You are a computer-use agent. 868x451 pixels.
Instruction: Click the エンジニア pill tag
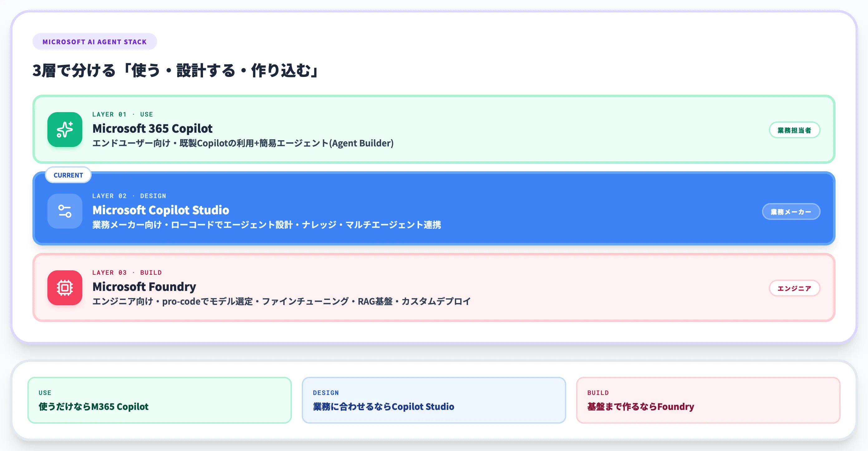coord(794,288)
